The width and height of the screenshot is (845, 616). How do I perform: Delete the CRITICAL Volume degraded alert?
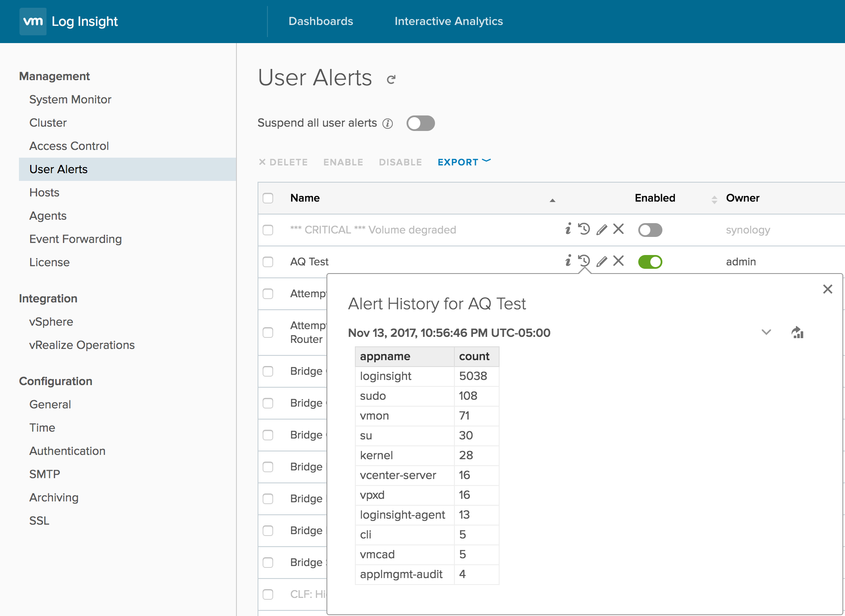click(x=618, y=229)
